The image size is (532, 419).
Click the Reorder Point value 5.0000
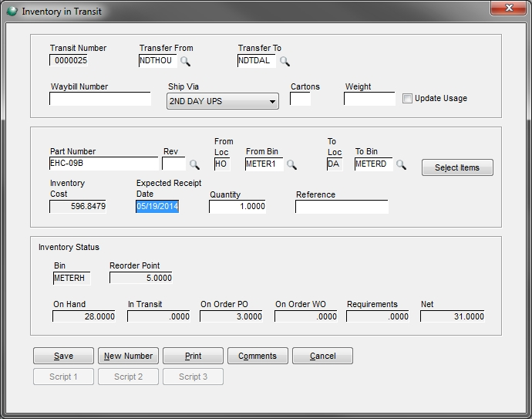click(x=141, y=278)
